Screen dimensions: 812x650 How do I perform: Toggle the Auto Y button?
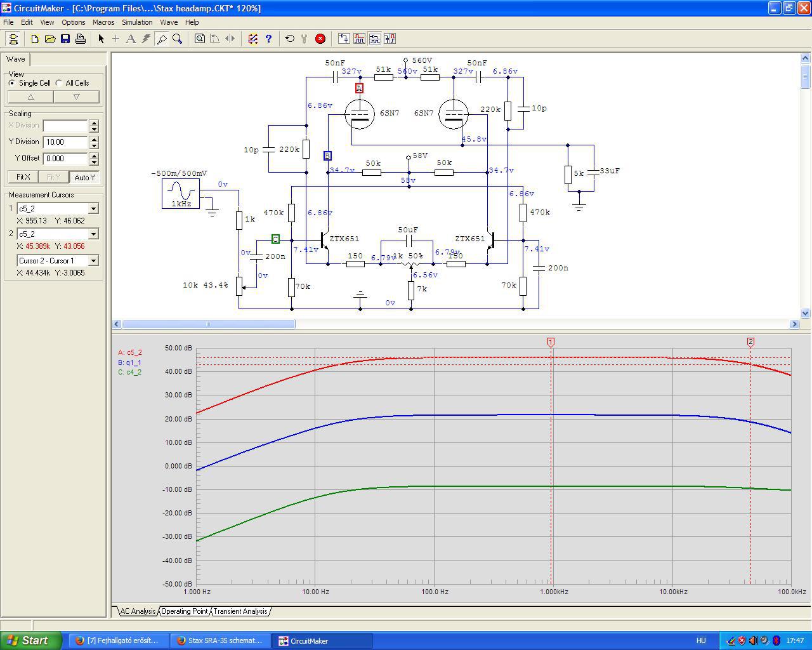84,177
